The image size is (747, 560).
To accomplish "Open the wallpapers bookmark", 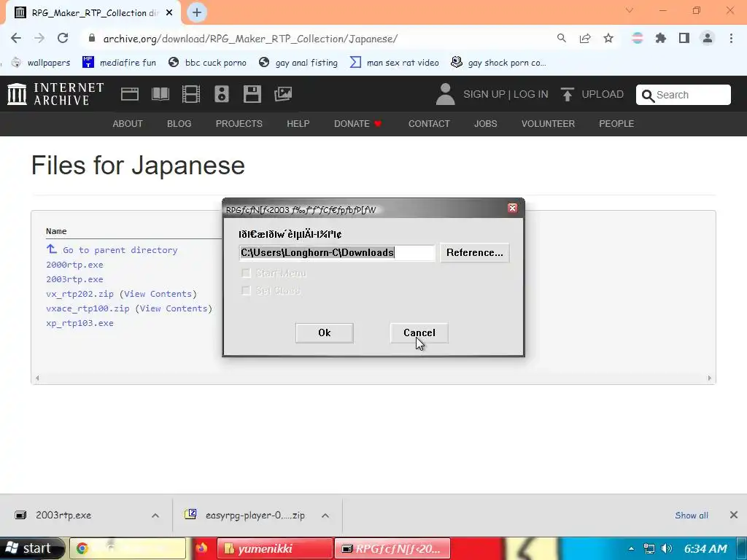I will click(41, 63).
